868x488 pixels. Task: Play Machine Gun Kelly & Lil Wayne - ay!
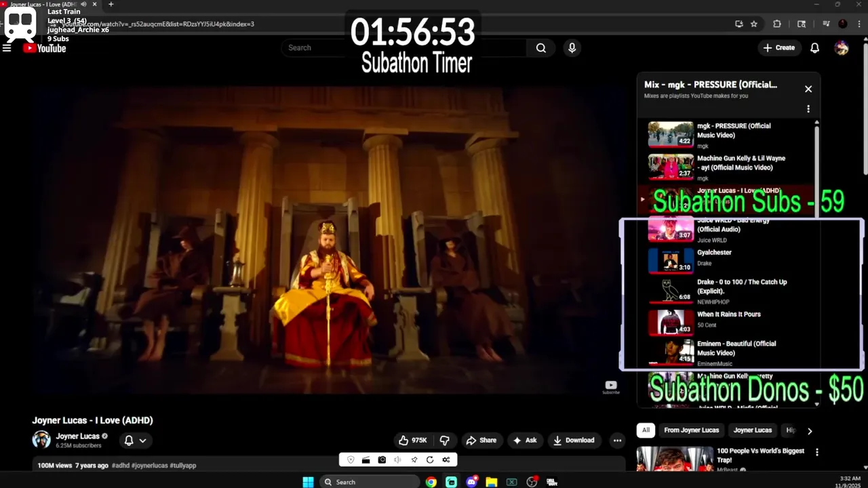tap(727, 167)
